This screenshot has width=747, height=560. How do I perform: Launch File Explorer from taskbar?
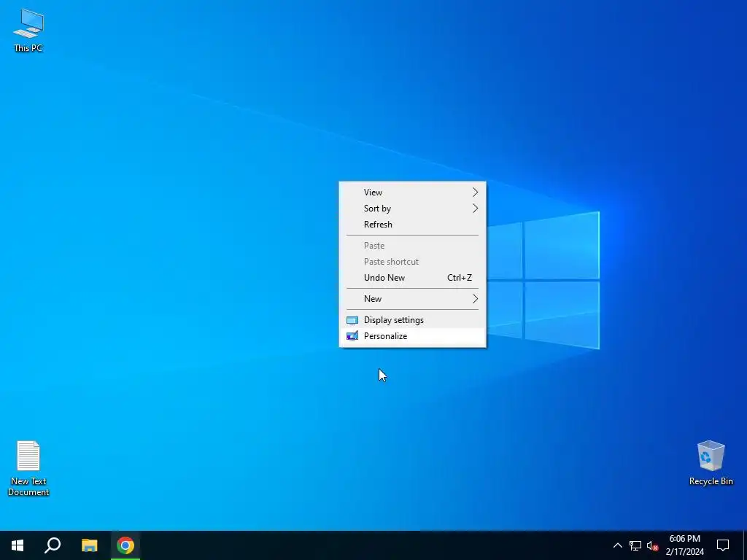pyautogui.click(x=89, y=545)
